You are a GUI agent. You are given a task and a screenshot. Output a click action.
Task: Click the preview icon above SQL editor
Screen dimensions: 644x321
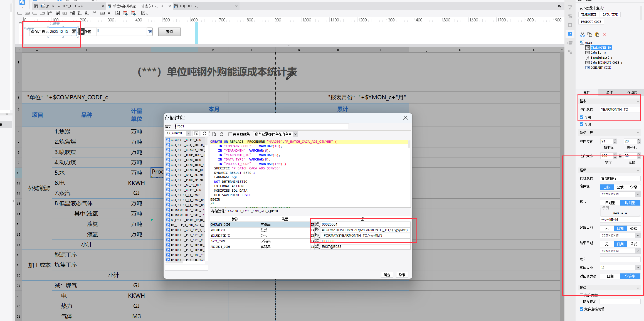(x=214, y=134)
